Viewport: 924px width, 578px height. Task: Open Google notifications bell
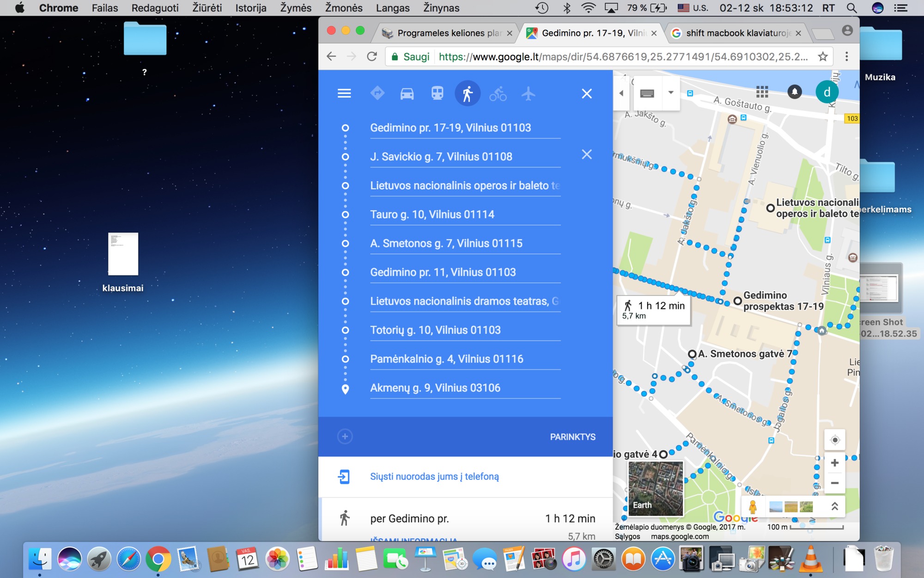click(795, 92)
